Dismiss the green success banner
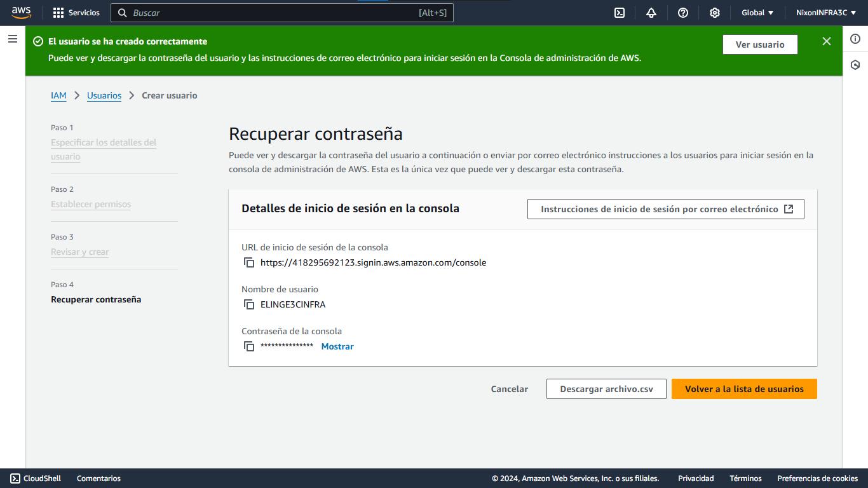The image size is (868, 488). click(827, 41)
